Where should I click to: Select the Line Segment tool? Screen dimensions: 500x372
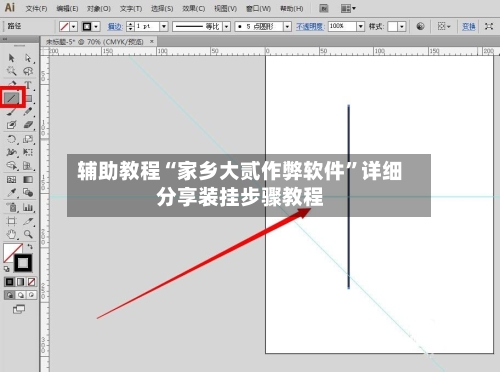coord(12,98)
